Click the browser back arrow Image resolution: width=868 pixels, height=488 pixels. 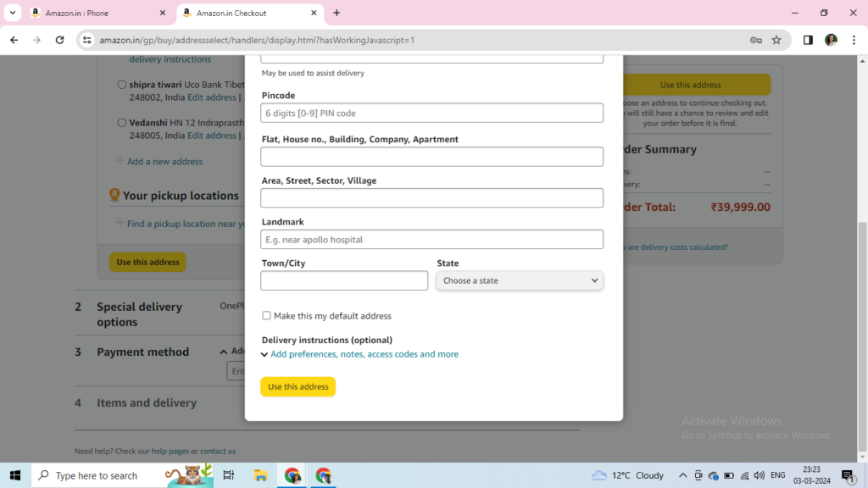[x=14, y=40]
